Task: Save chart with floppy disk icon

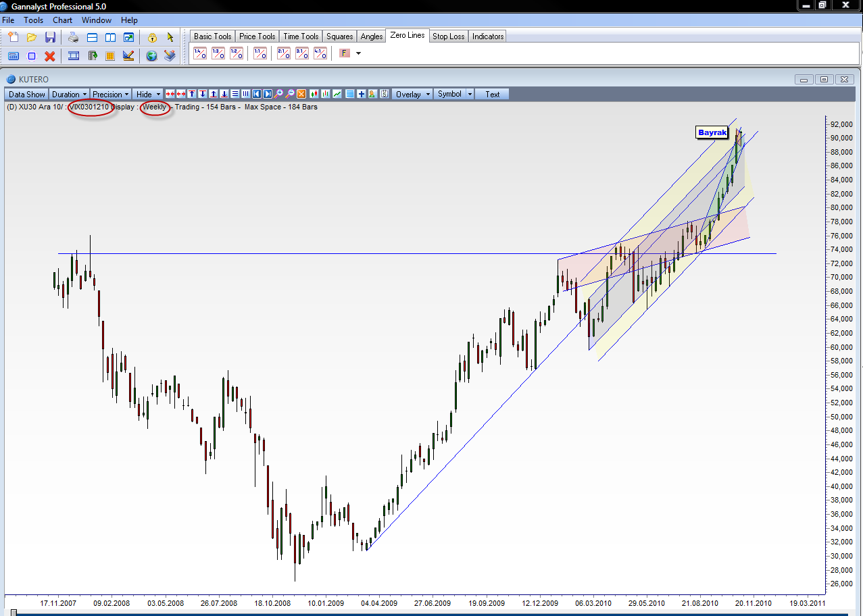Action: 50,37
